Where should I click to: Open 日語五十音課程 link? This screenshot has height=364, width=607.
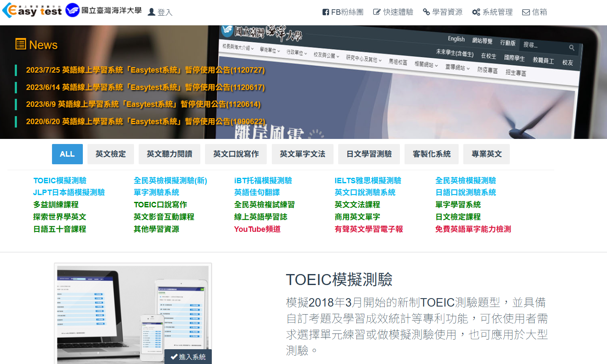tap(60, 229)
